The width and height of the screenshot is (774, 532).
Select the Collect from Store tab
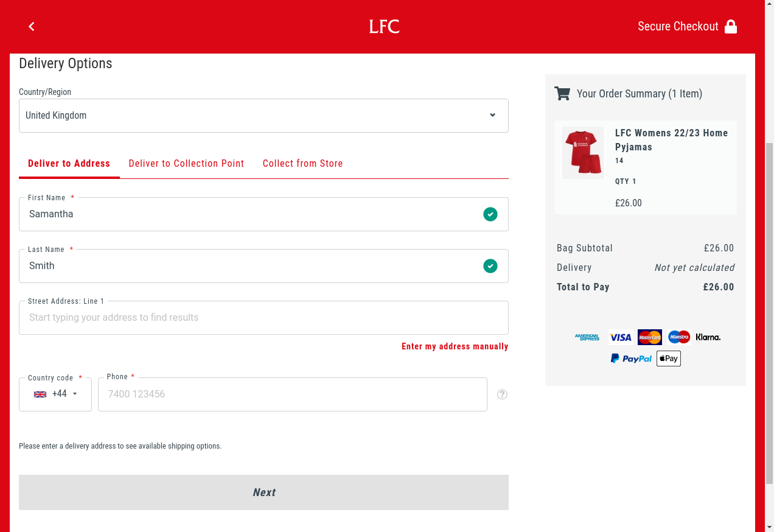tap(302, 164)
